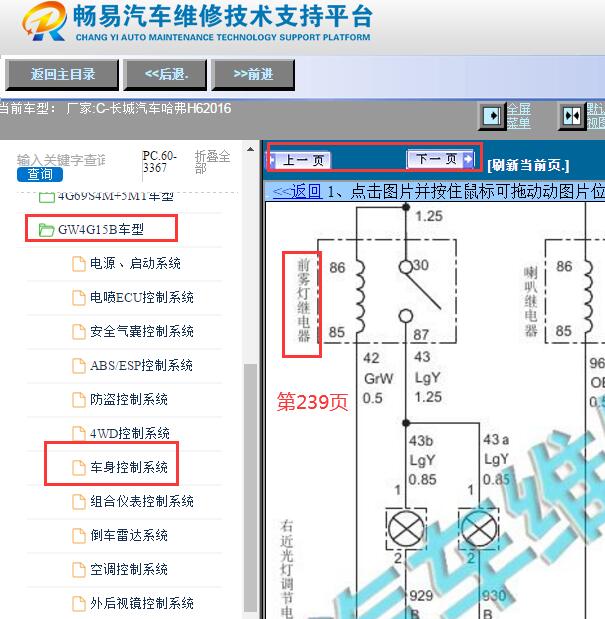Click the 全屏菜单 panel icon
The image size is (605, 619).
point(491,116)
